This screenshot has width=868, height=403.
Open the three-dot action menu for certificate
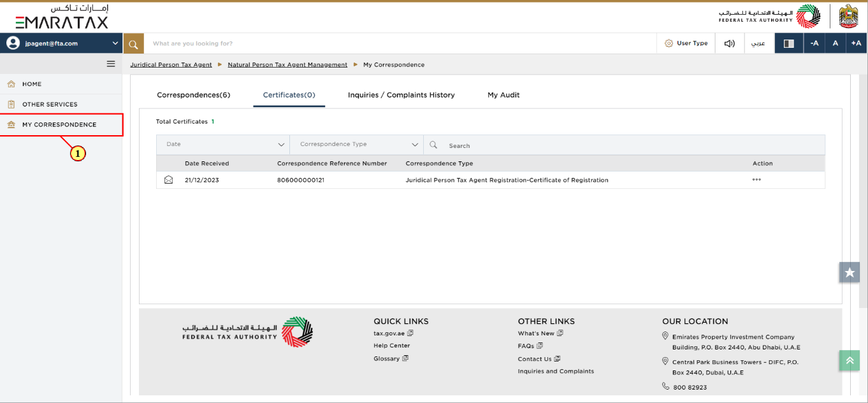point(756,180)
